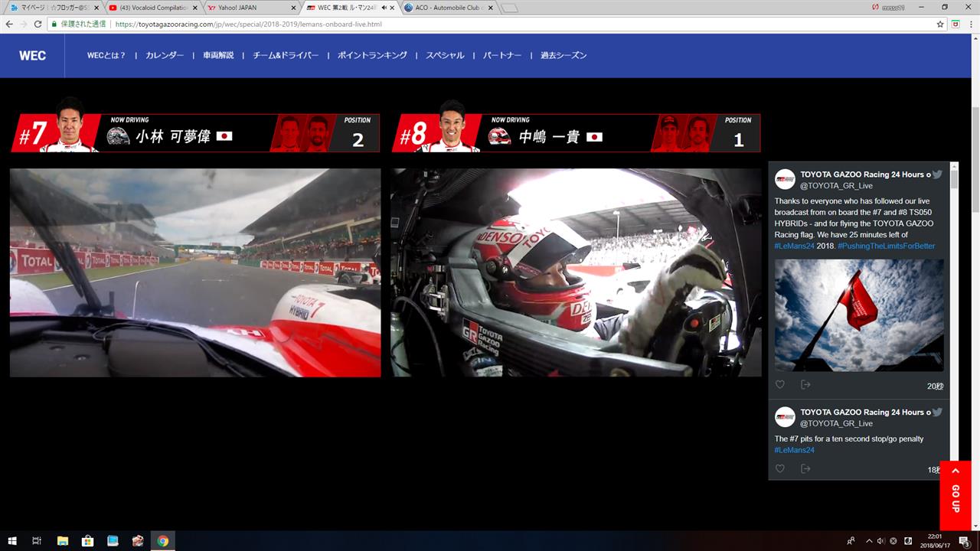Share the first tweet with share icon
The width and height of the screenshot is (980, 551).
pos(805,385)
